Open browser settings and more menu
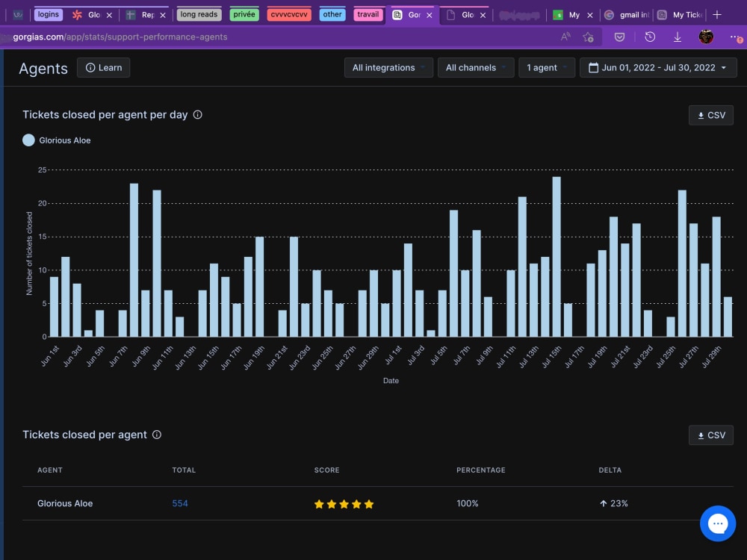 click(734, 37)
